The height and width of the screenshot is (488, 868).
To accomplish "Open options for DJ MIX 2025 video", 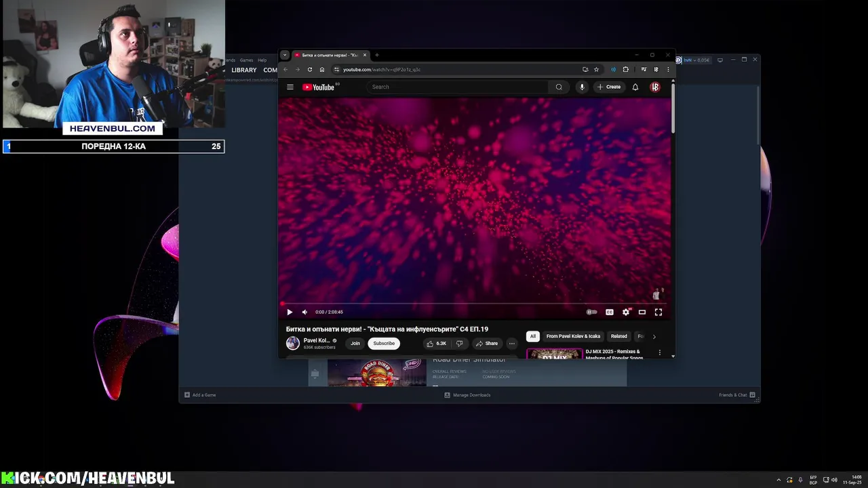I will pos(659,352).
